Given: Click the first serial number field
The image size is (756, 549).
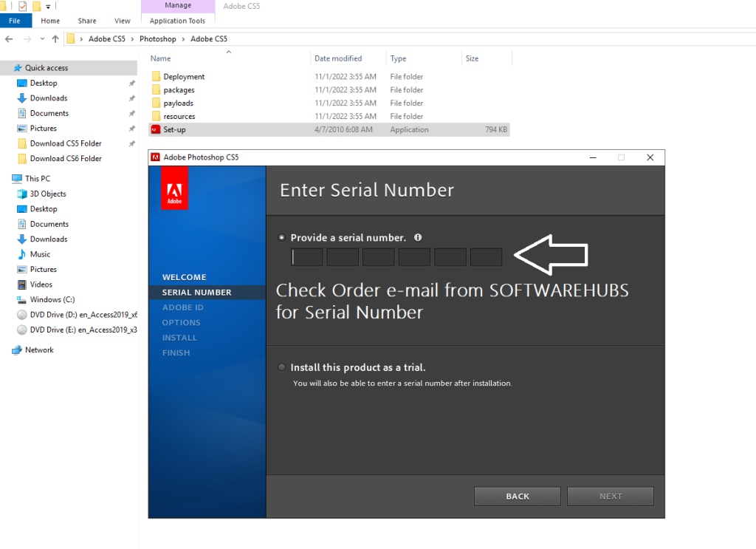Looking at the screenshot, I should [x=306, y=257].
